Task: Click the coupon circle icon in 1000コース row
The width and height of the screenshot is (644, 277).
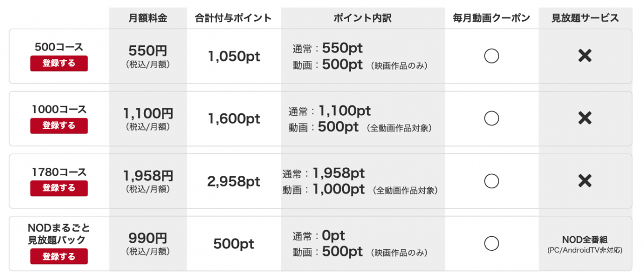Action: pos(491,118)
